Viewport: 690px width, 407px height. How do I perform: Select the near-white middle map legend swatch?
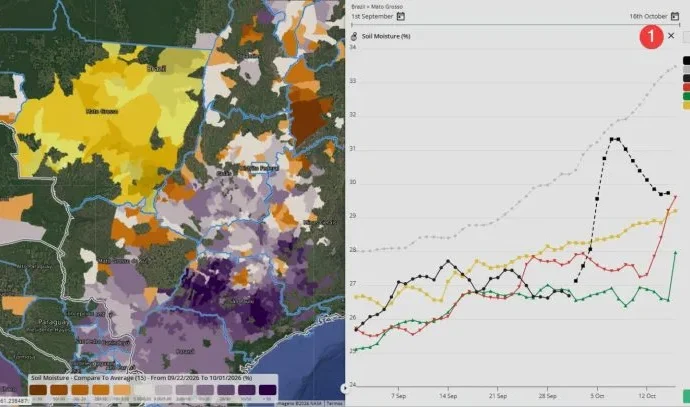143,390
